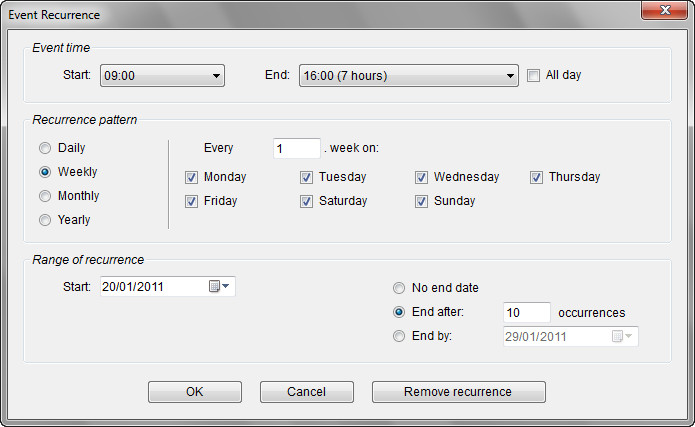
Task: Enable the All day checkbox
Action: (x=534, y=75)
